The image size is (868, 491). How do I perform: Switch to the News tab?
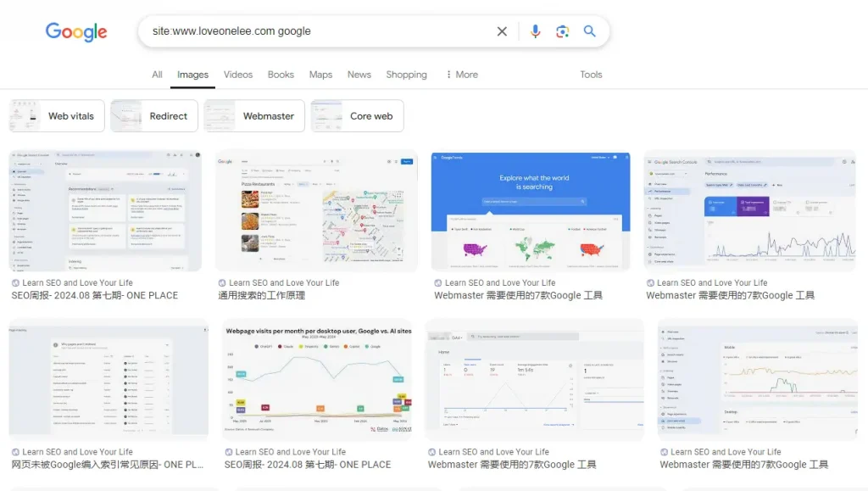[359, 75]
